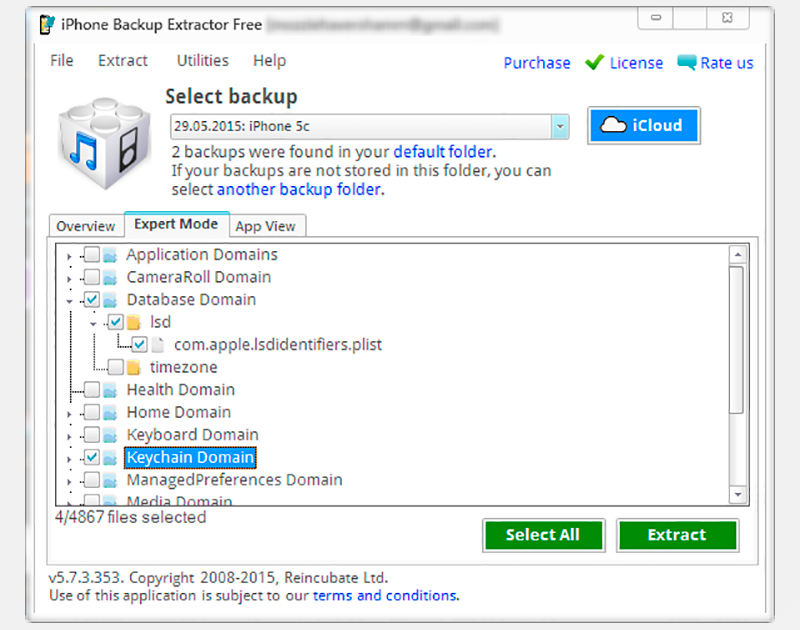Click the green License checkmark icon
This screenshot has width=800, height=630.
(x=594, y=63)
